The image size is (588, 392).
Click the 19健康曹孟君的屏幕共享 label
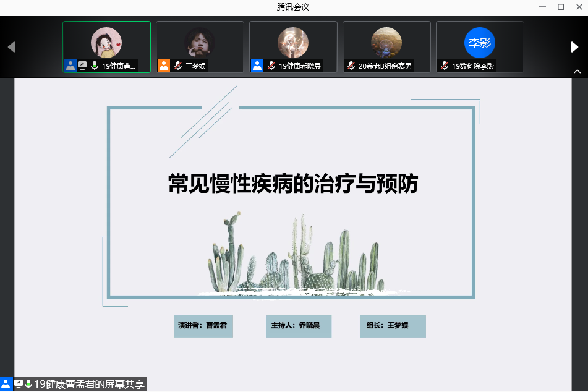[89, 384]
